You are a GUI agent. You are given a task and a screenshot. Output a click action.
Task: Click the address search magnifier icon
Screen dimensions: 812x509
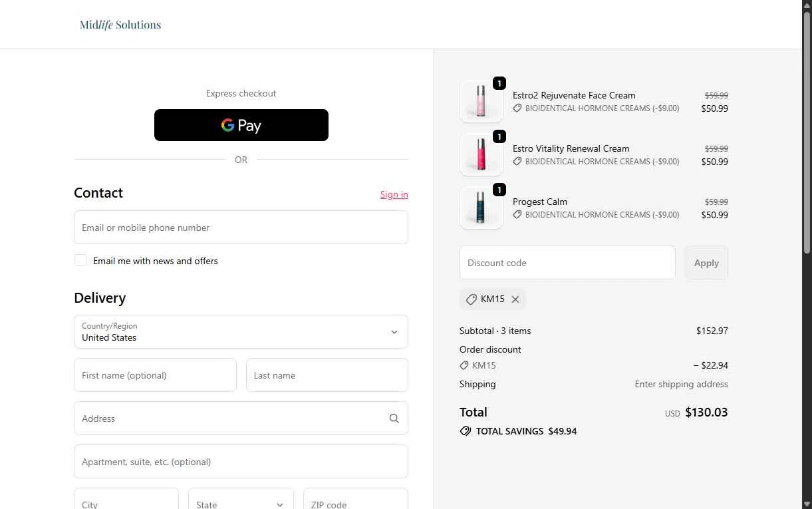(394, 419)
